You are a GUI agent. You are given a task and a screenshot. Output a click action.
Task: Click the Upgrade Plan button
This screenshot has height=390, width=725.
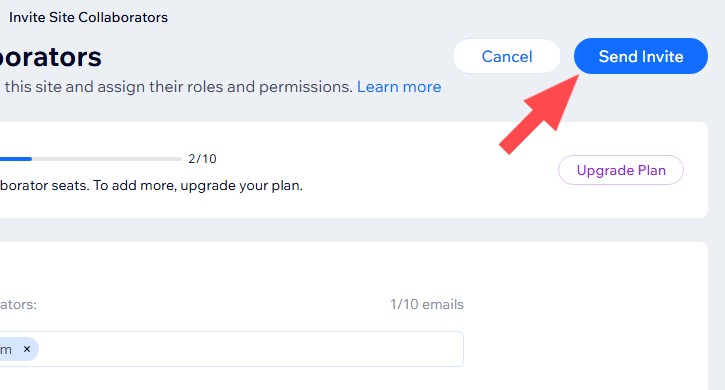[621, 170]
